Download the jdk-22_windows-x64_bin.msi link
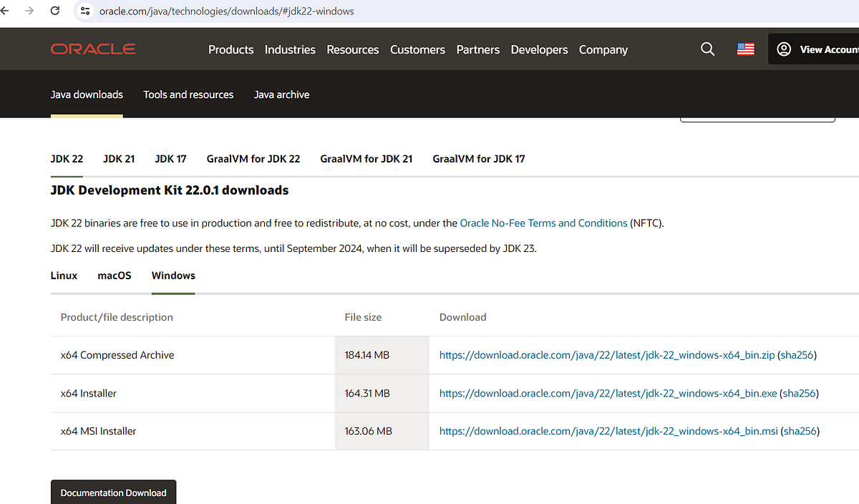 click(x=608, y=431)
